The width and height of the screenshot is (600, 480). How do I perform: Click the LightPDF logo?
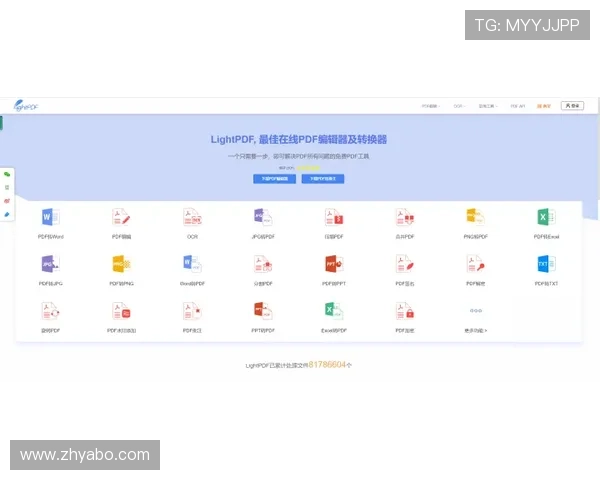click(x=26, y=106)
